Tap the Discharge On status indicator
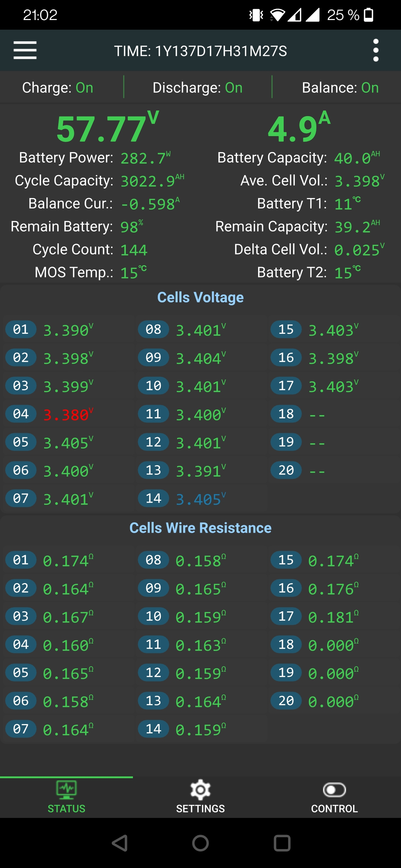This screenshot has width=401, height=868. click(198, 88)
